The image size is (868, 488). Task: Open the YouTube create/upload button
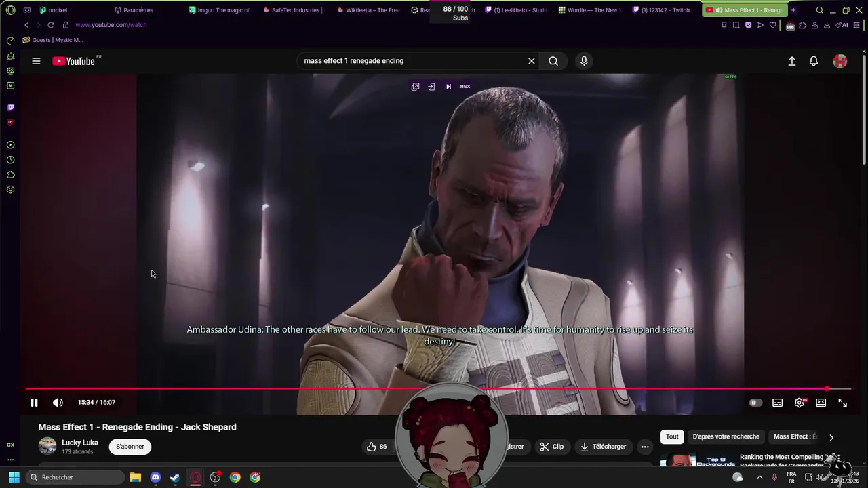(791, 61)
